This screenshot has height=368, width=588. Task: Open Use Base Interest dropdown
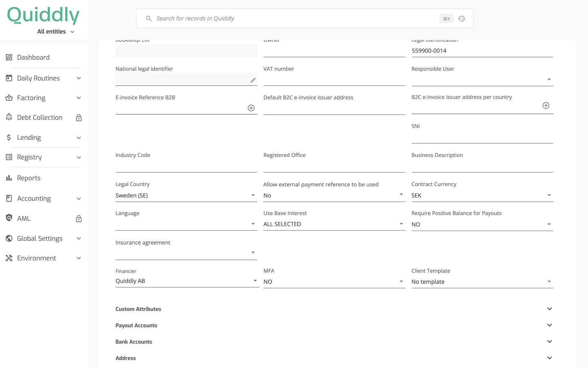coord(334,224)
